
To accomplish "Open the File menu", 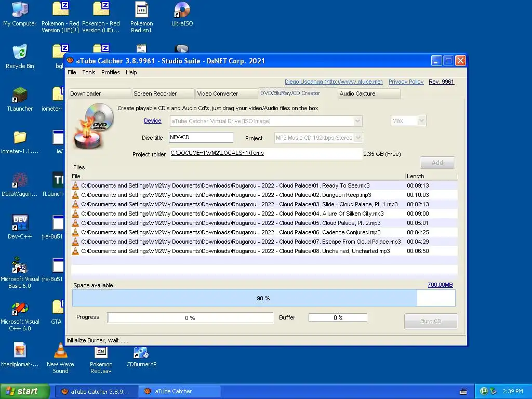I will pos(72,72).
